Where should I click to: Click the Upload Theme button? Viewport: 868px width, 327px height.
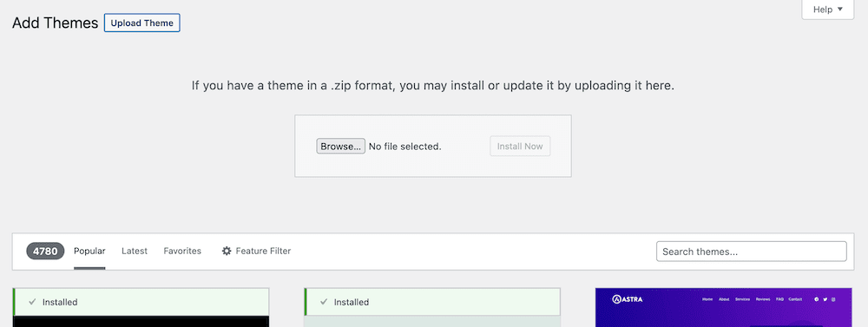pyautogui.click(x=141, y=23)
